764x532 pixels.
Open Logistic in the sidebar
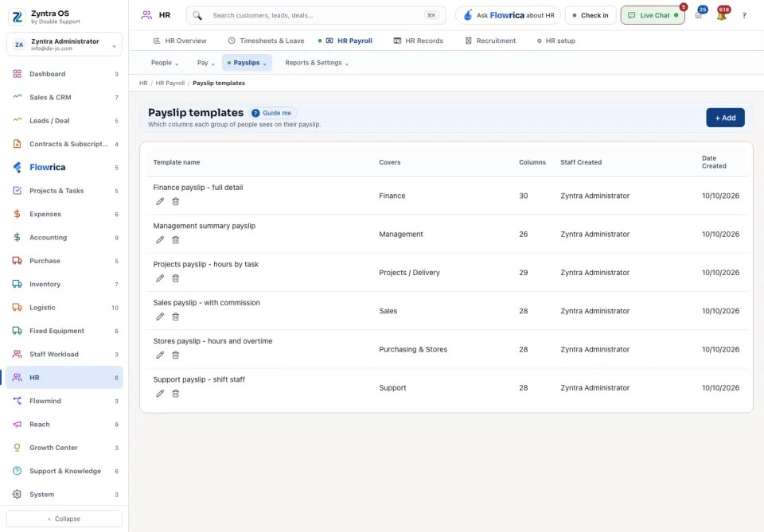(64, 308)
